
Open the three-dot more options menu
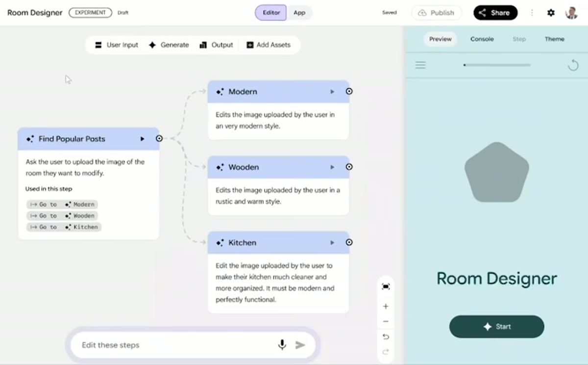pyautogui.click(x=532, y=13)
